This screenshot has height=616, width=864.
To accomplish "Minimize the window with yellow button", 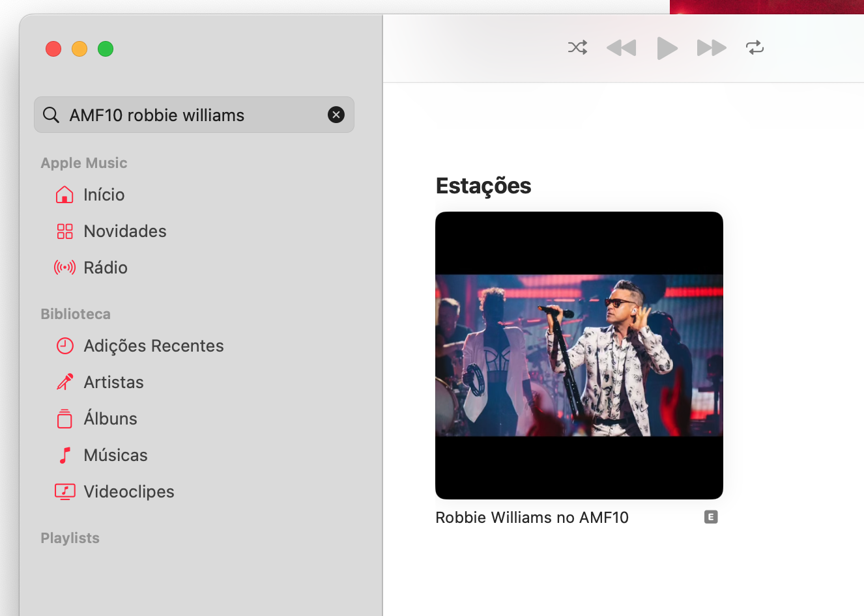I will 79,49.
